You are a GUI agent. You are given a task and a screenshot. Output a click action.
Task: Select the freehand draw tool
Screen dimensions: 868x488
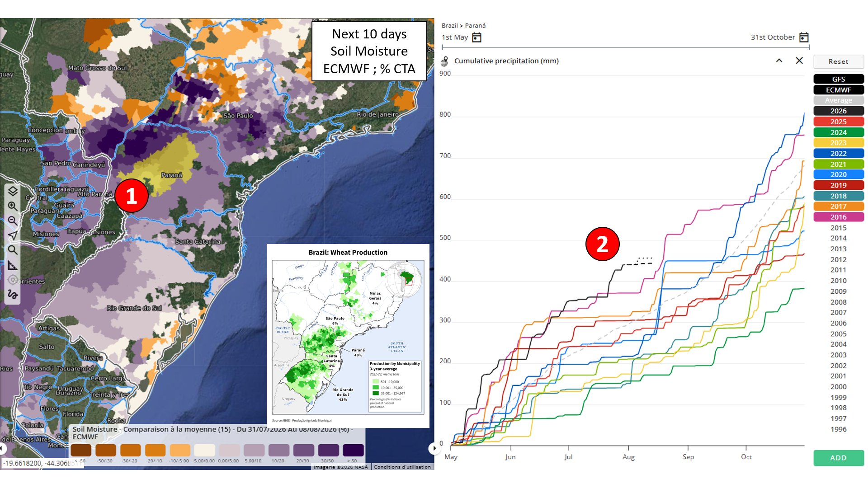click(x=13, y=295)
